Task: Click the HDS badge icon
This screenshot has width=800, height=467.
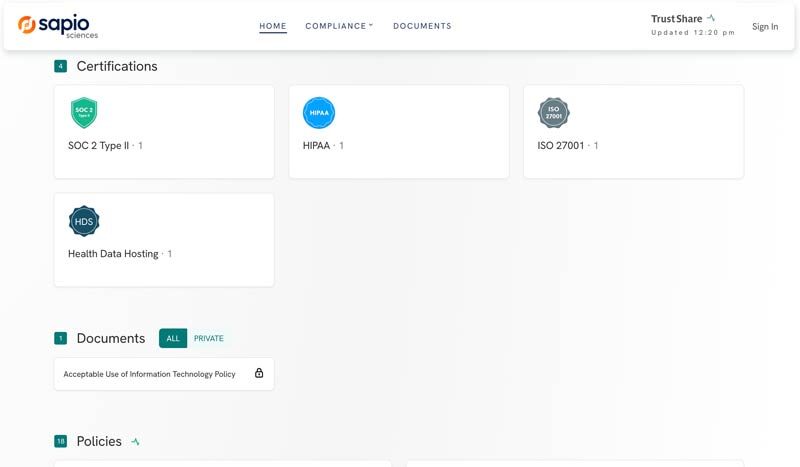Action: (x=84, y=221)
